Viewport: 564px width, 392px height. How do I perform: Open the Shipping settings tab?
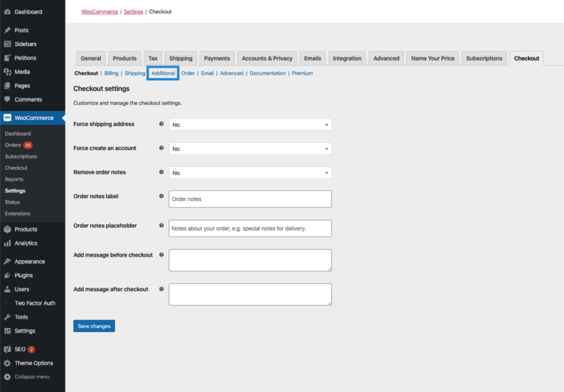point(180,59)
